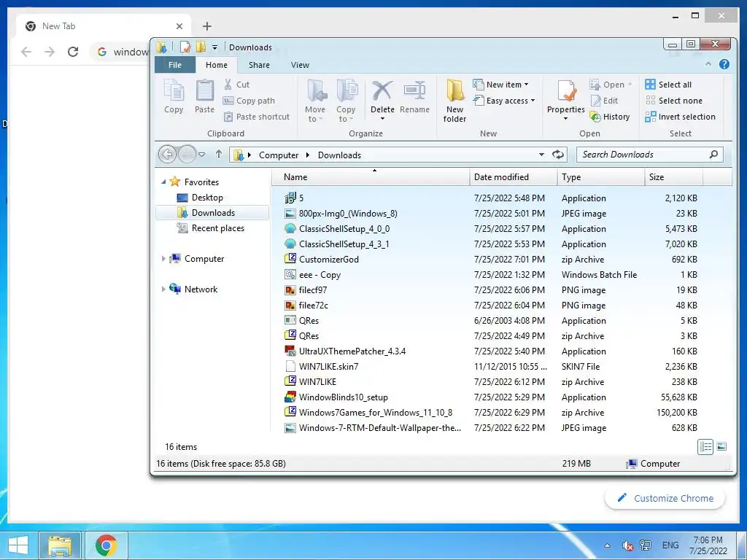
Task: Open the Easy access dropdown
Action: [505, 101]
